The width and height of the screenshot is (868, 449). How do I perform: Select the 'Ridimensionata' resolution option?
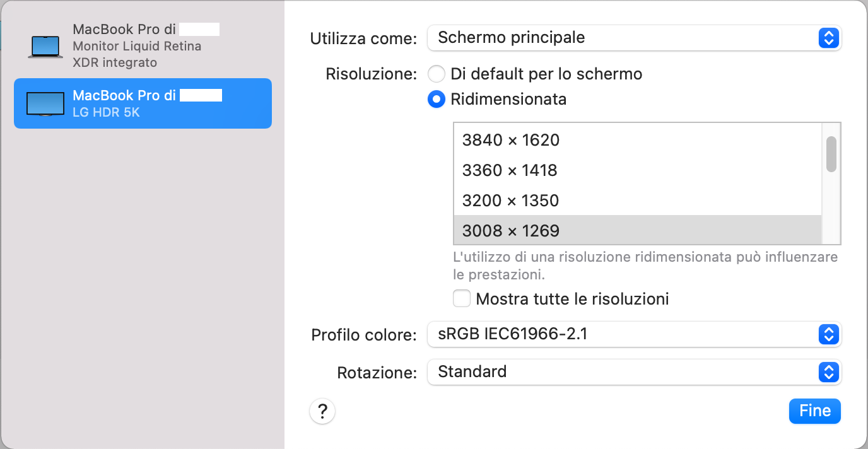click(437, 99)
